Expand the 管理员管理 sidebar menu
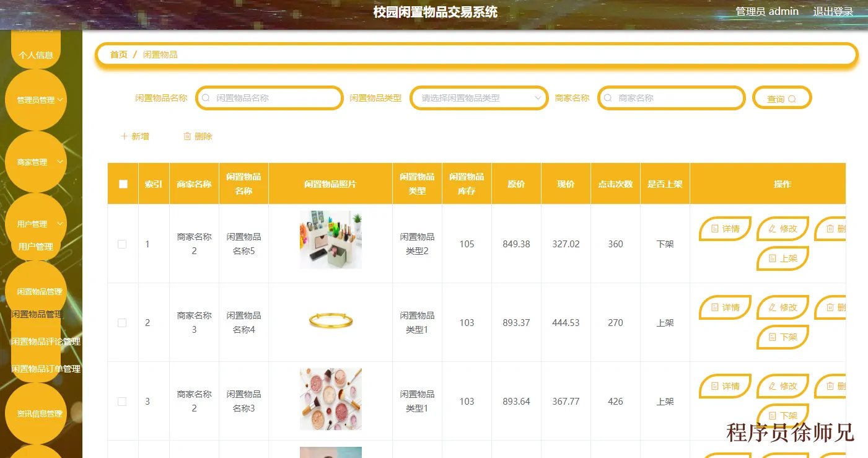This screenshot has width=868, height=458. click(36, 100)
